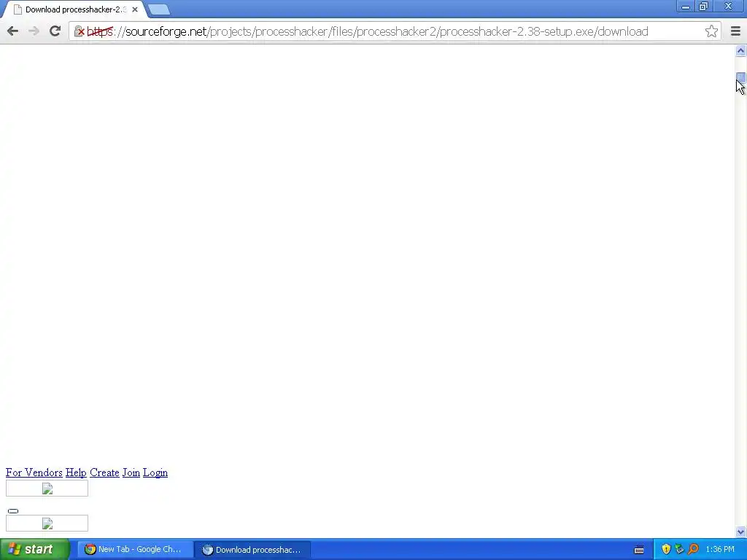Viewport: 747px width, 560px height.
Task: Click the small pill-shaped button between the images
Action: pos(13,511)
